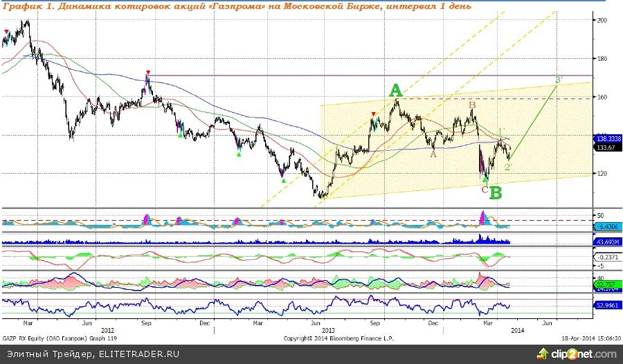Click the green 3' projection target label
This screenshot has width=623, height=364.
(559, 80)
